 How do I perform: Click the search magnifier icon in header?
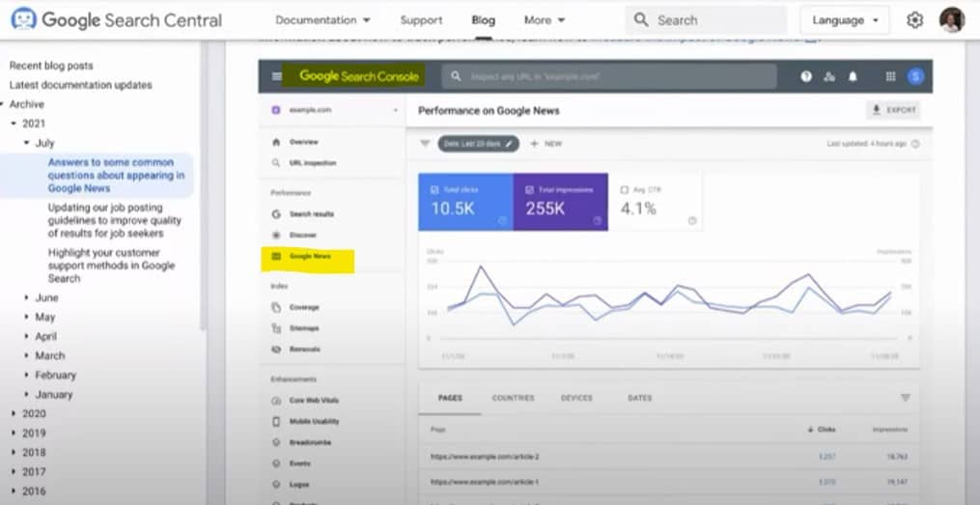coord(641,20)
